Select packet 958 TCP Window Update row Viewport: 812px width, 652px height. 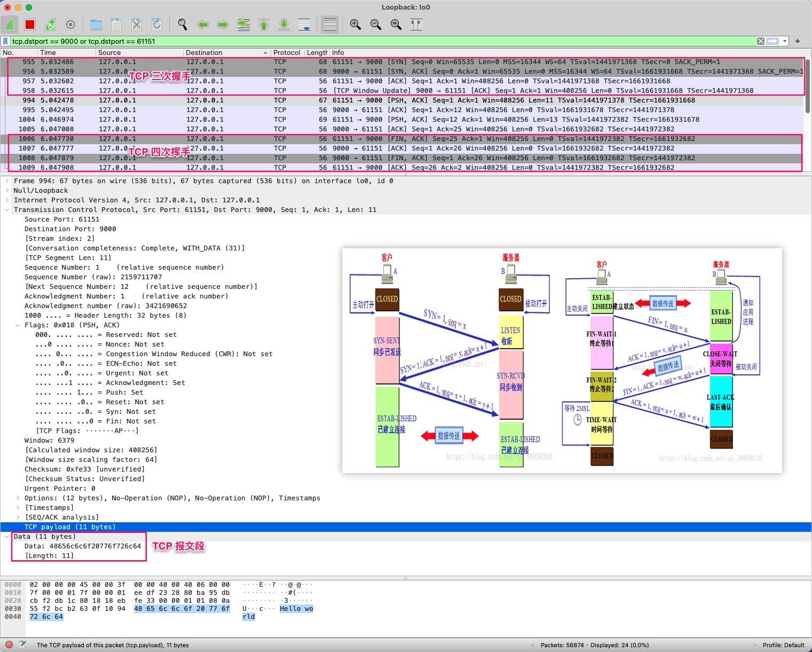(403, 91)
